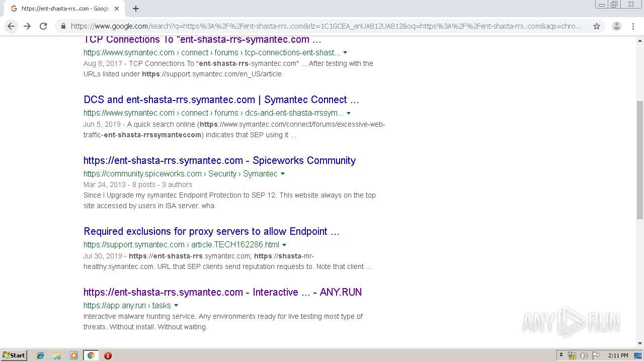This screenshot has width=644, height=362.
Task: Open TCP Connections To ent-shasta-rrs result
Action: pos(202,40)
